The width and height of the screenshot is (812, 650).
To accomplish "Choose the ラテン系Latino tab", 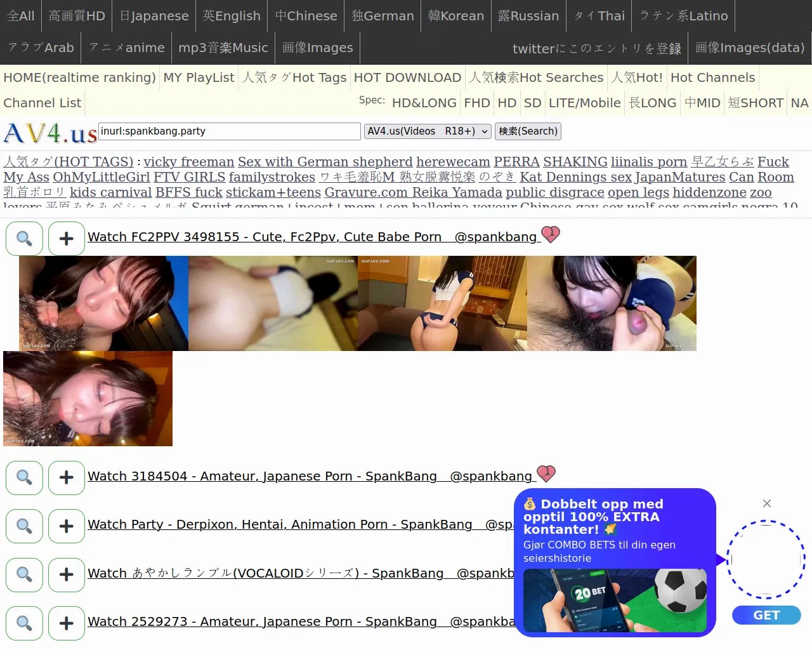I will tap(684, 16).
